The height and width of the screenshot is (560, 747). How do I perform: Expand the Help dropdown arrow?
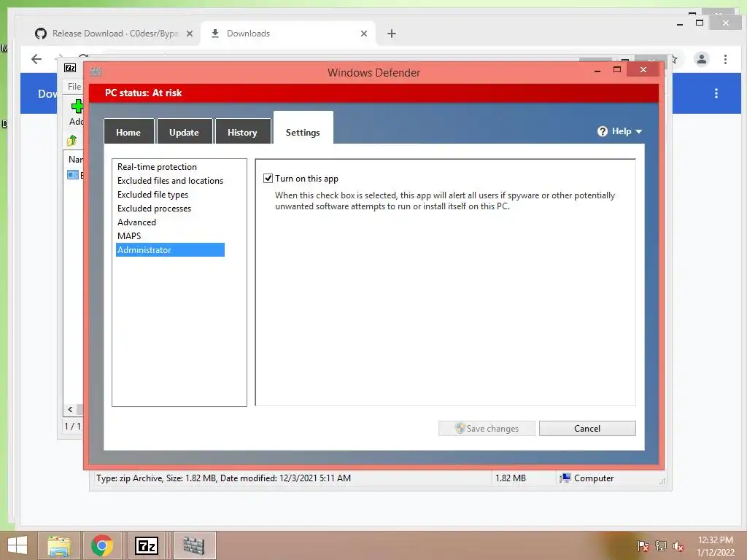click(639, 131)
